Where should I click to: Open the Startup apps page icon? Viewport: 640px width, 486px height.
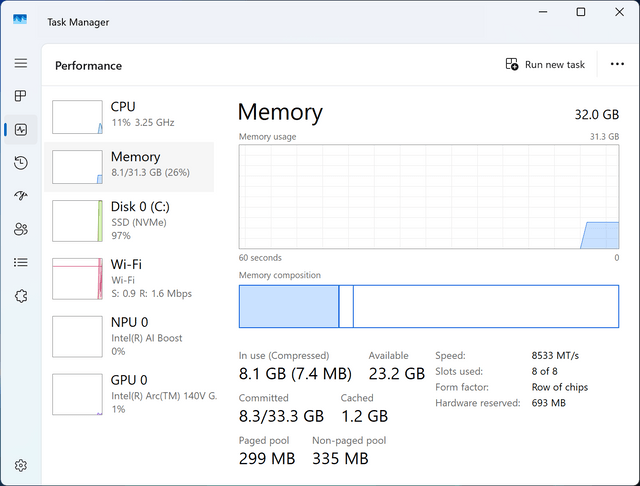click(21, 196)
